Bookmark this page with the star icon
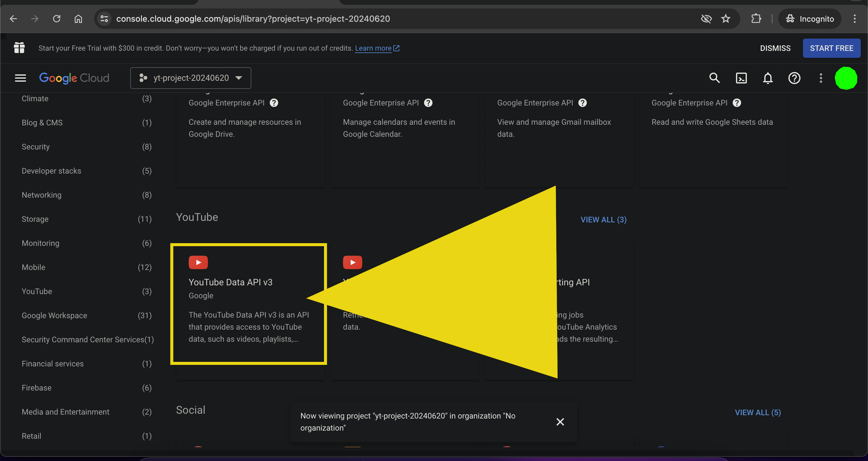 point(726,19)
